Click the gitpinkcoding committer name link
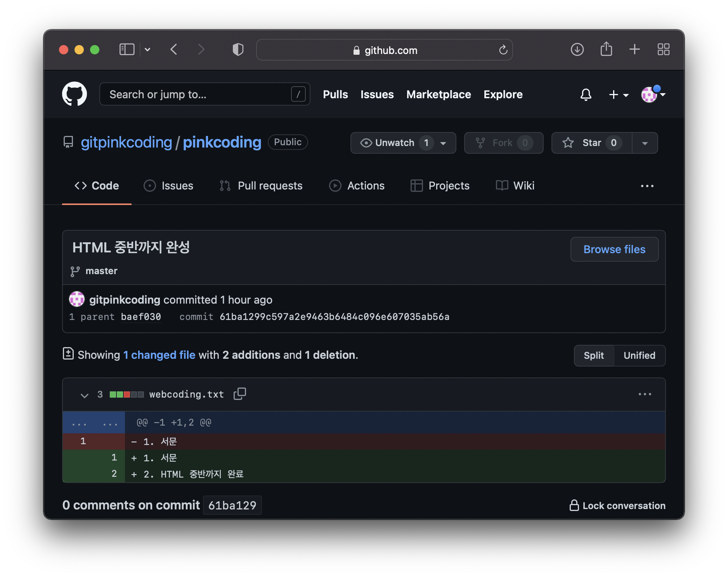 click(x=125, y=300)
